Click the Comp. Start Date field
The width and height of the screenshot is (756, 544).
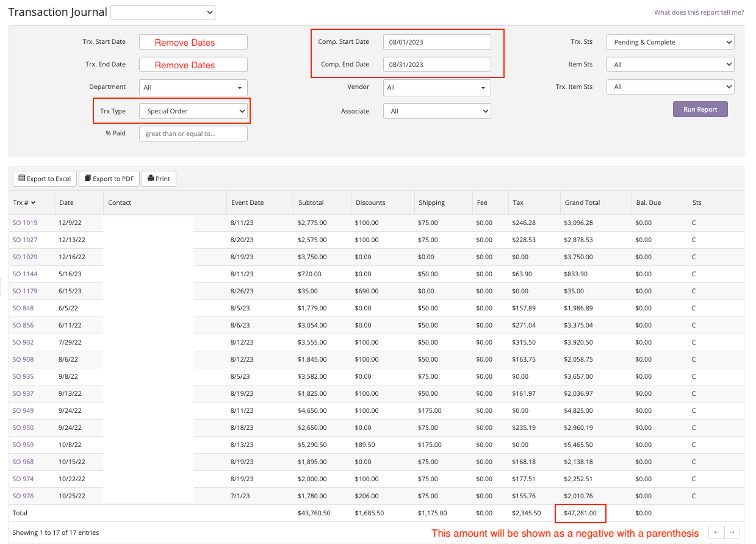point(437,42)
